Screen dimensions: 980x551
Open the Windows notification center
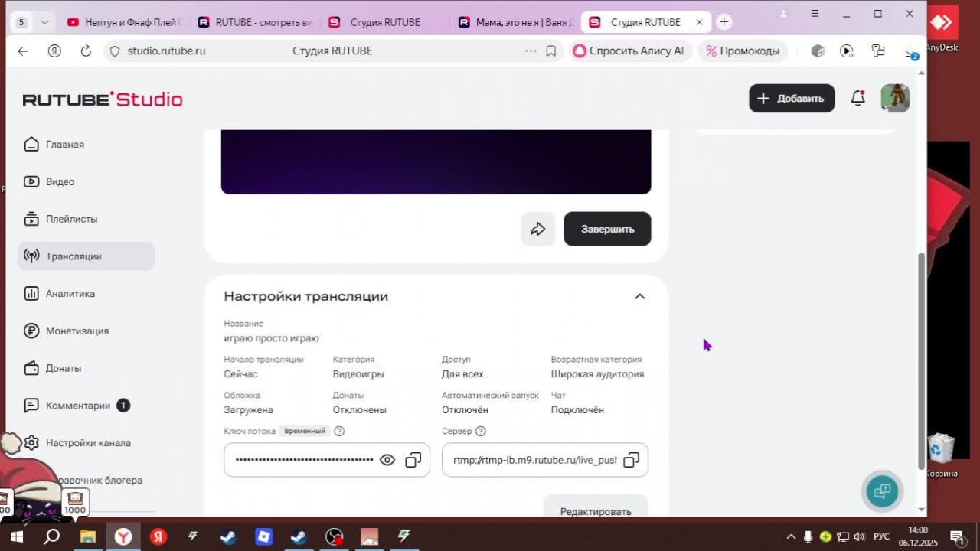(956, 536)
